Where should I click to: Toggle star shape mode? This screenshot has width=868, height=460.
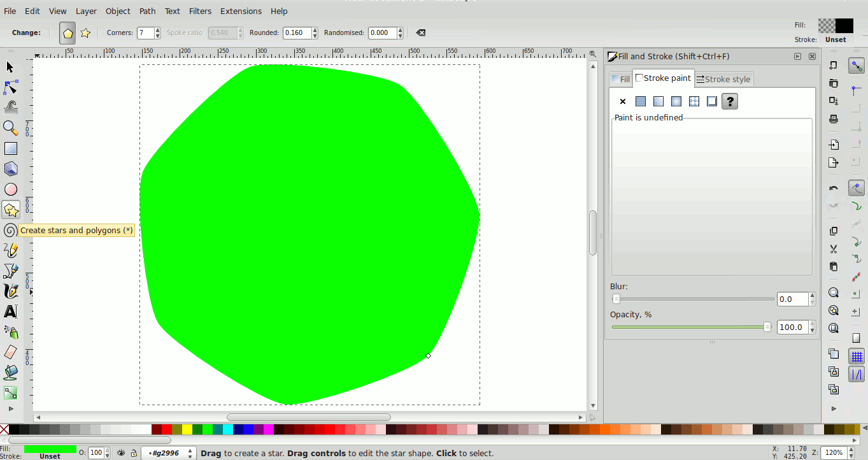[x=85, y=33]
